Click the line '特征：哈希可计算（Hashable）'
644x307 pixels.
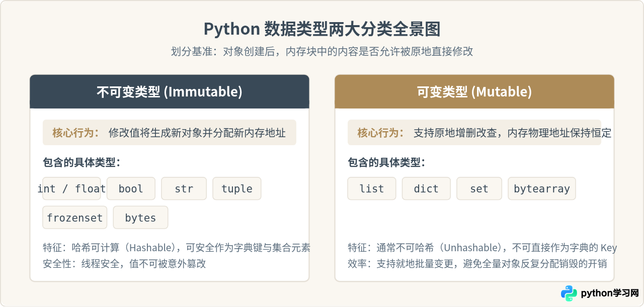[177, 247]
